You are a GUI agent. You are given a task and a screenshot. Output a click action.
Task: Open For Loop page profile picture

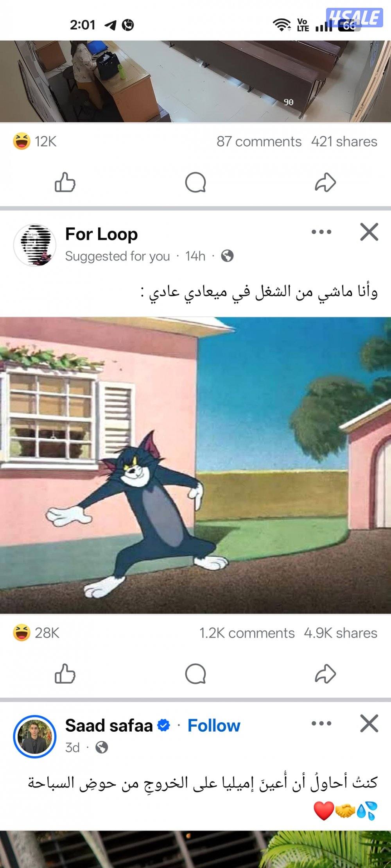[35, 245]
